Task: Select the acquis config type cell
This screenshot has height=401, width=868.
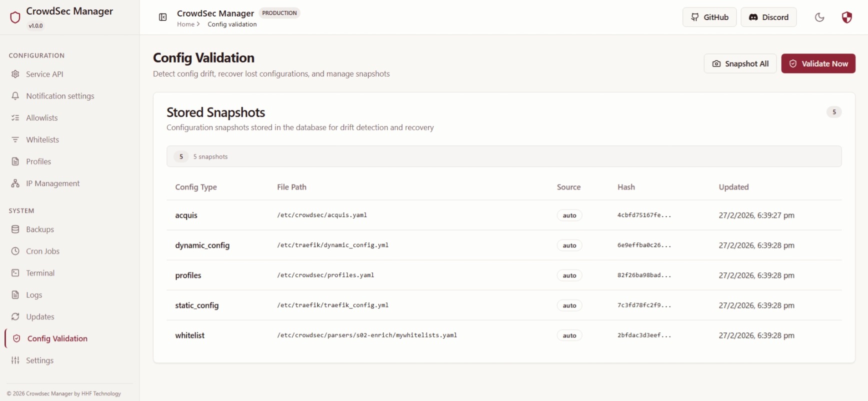Action: 186,215
